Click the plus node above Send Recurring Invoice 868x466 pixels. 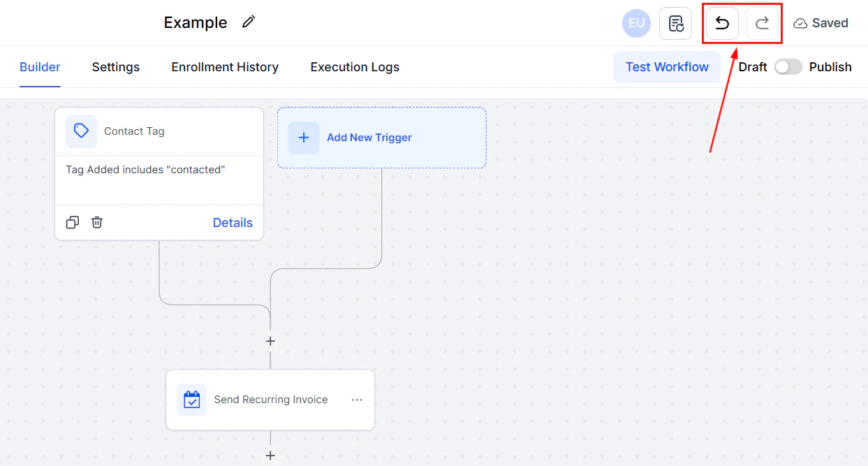click(270, 341)
